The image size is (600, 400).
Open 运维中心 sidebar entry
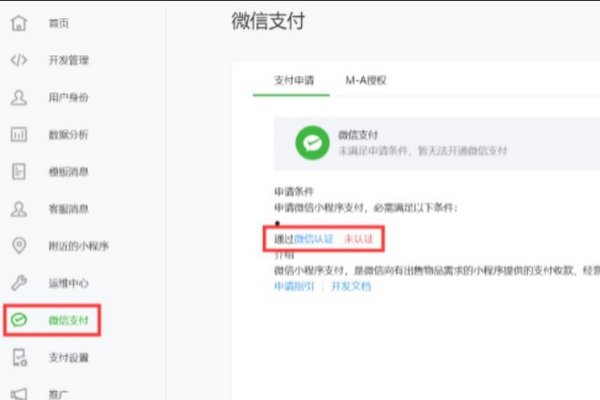click(68, 283)
